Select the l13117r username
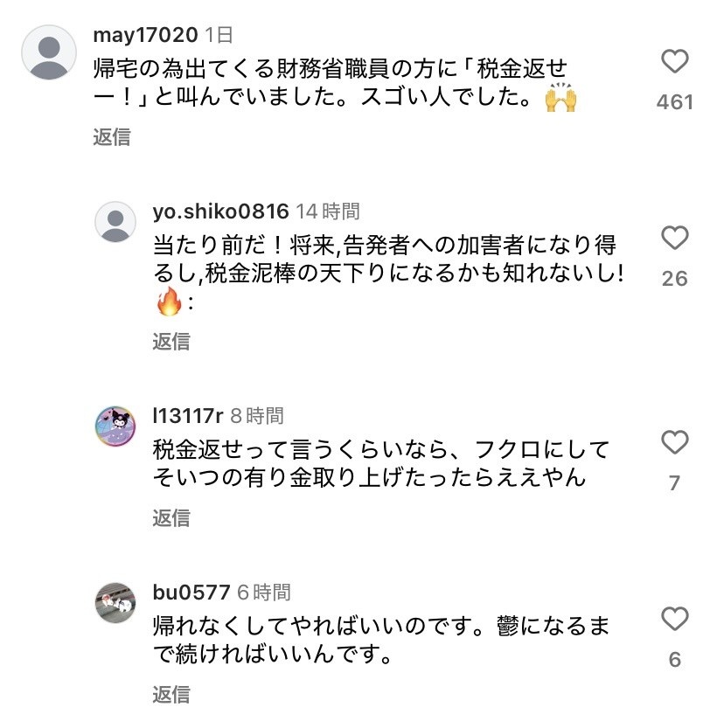This screenshot has height=728, width=724. [188, 416]
